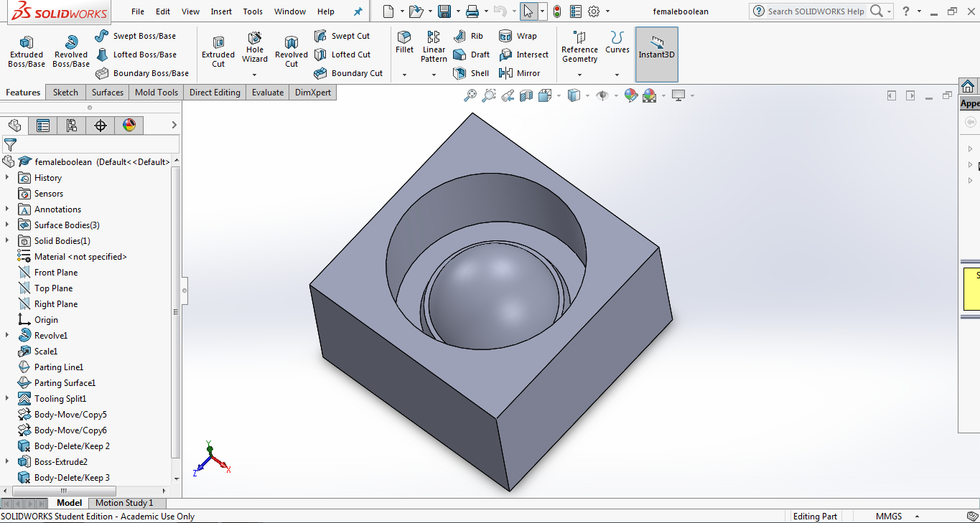Activate the Select cursor tool
The width and height of the screenshot is (980, 523).
(528, 11)
